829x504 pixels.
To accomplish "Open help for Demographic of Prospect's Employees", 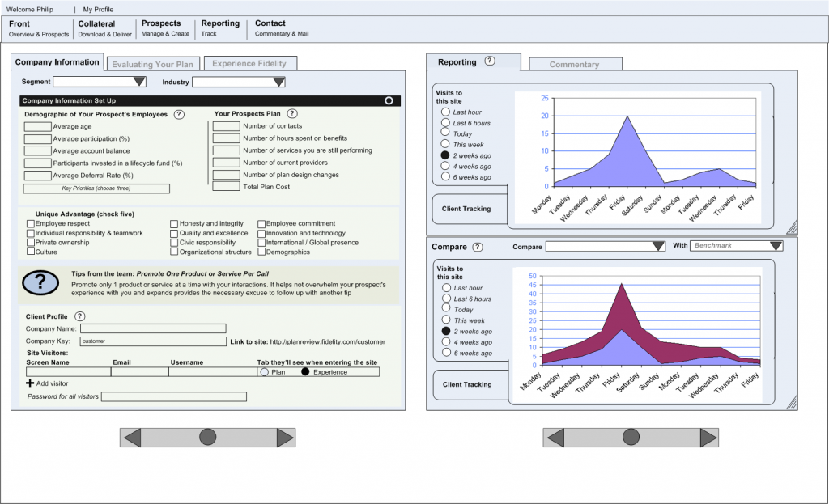I will [x=179, y=114].
